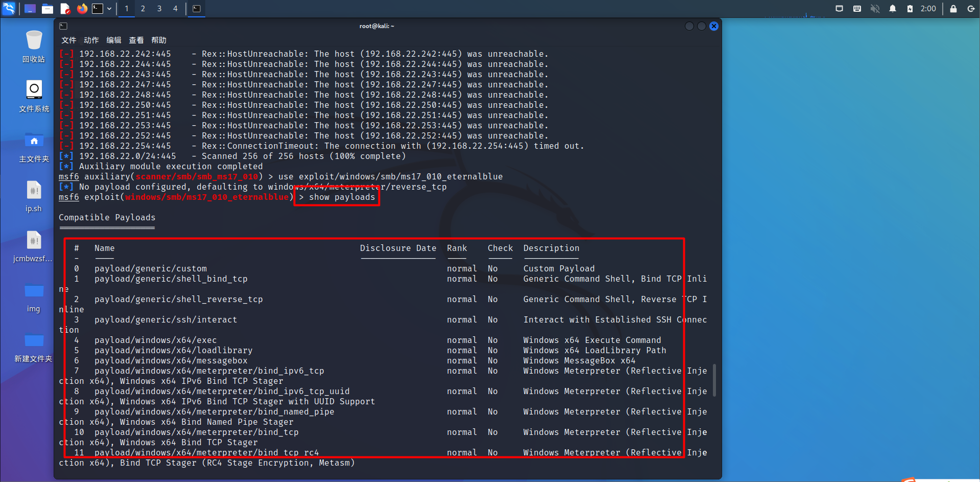Click the log out icon
This screenshot has height=482, width=980.
(971, 9)
